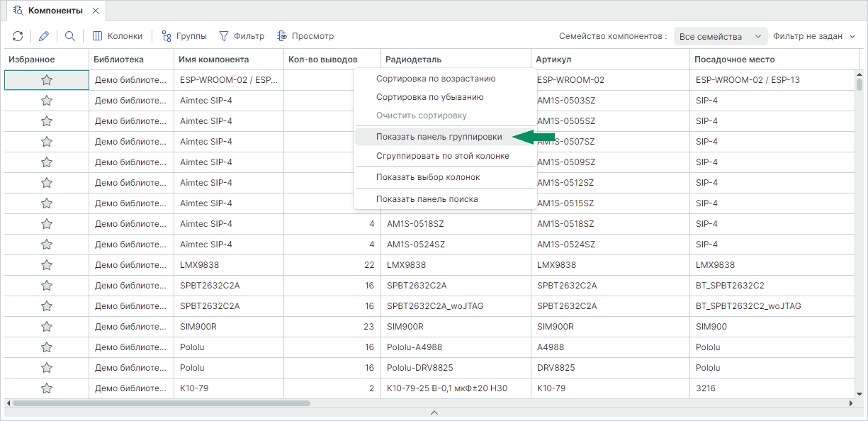Viewport: 868px width, 421px height.
Task: Click the Просмотр toolbar button
Action: 305,36
